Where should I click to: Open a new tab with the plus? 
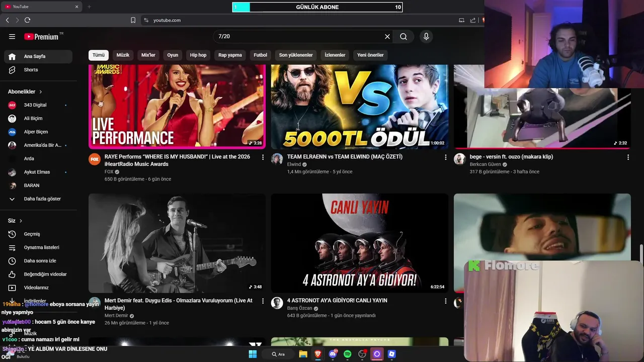click(x=89, y=7)
